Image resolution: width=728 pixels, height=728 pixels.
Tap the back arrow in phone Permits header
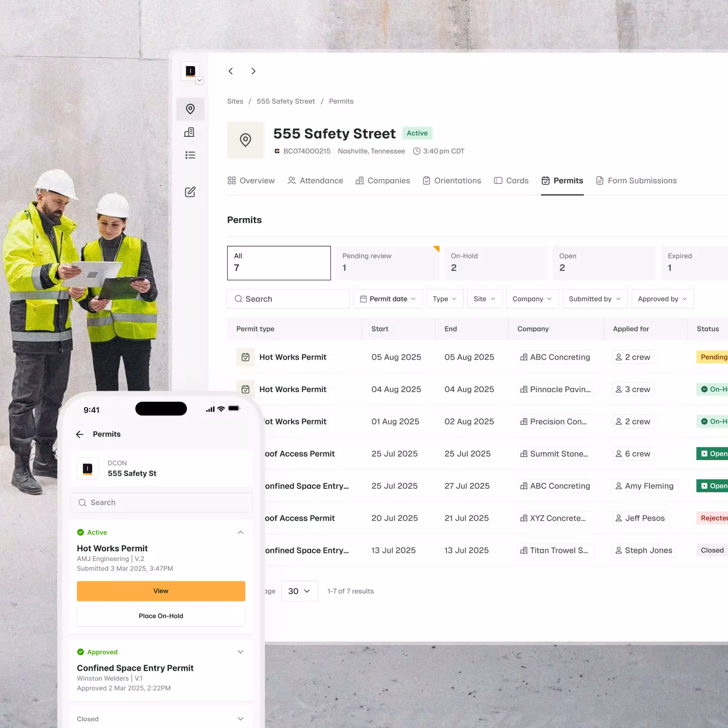coord(80,434)
